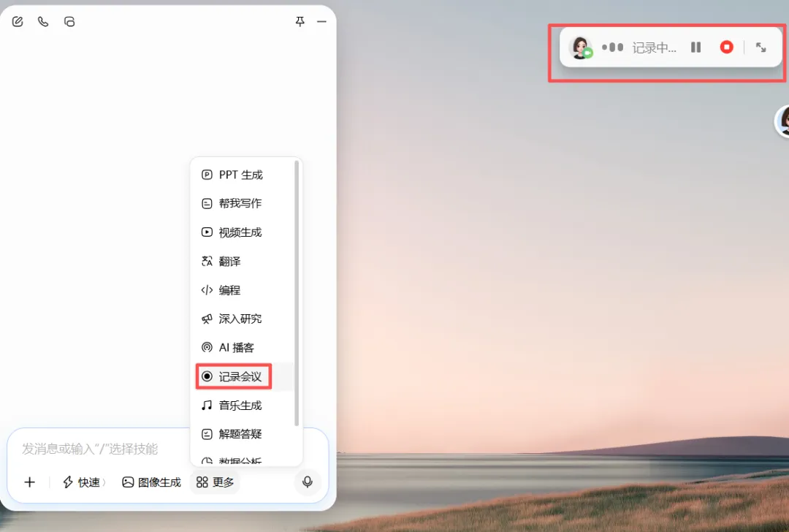Open the 快速 mode dropdown
Image resolution: width=789 pixels, height=532 pixels.
pos(84,482)
